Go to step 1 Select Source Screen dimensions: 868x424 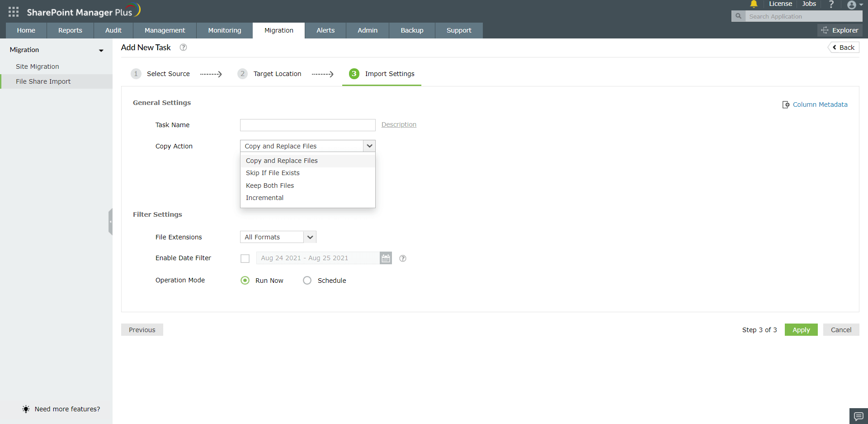tap(160, 74)
